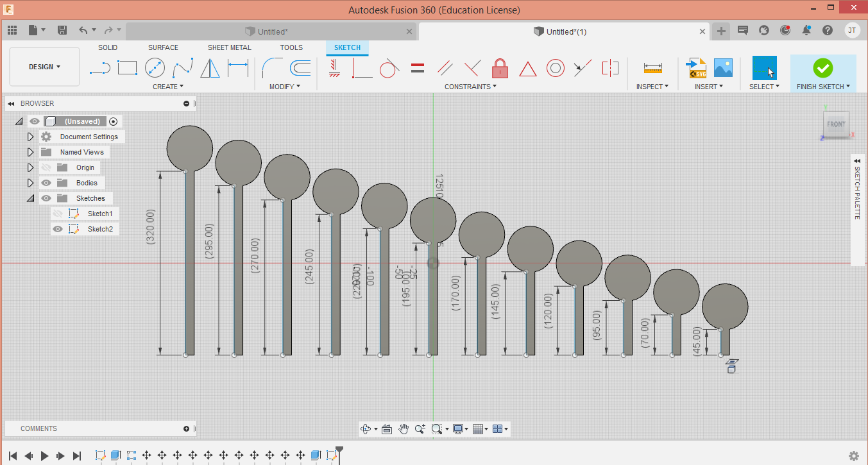Viewport: 868px width, 465px height.
Task: Click the Undo arrow
Action: click(83, 30)
